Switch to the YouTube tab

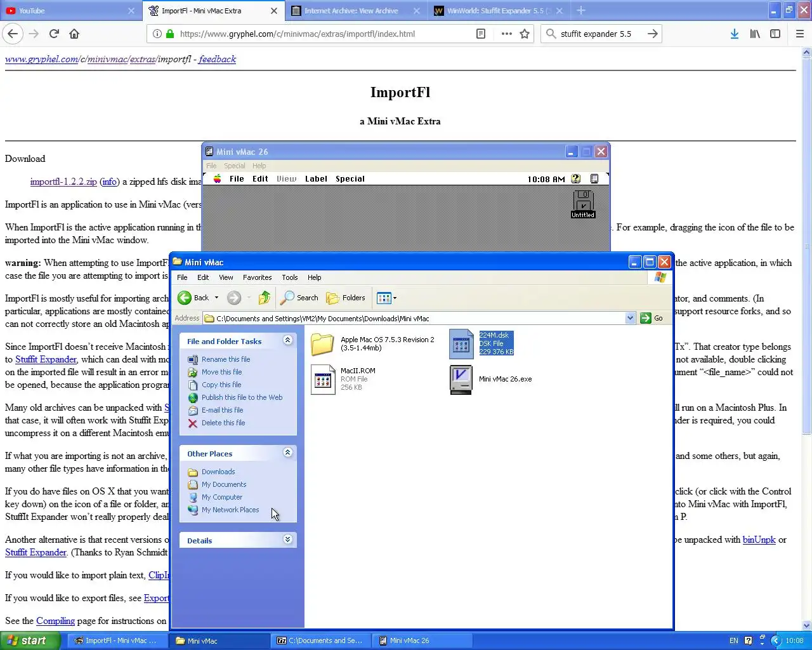point(70,10)
